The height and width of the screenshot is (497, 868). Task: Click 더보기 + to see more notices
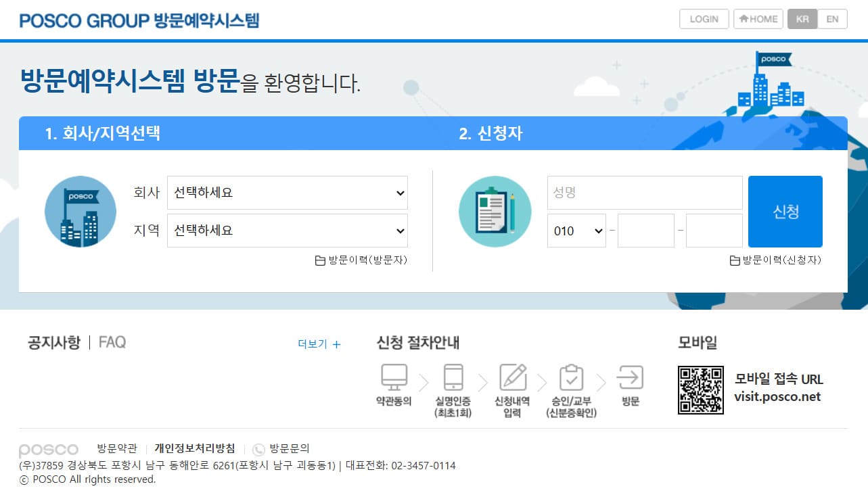pos(319,344)
